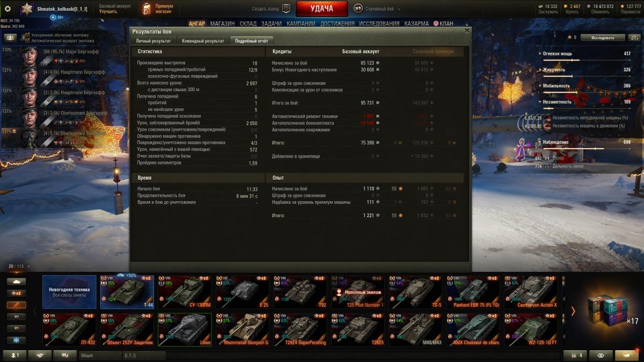The height and width of the screenshot is (362, 644).
Task: Toggle Автоматический возврат экипажа checkbox
Action: pyautogui.click(x=27, y=41)
